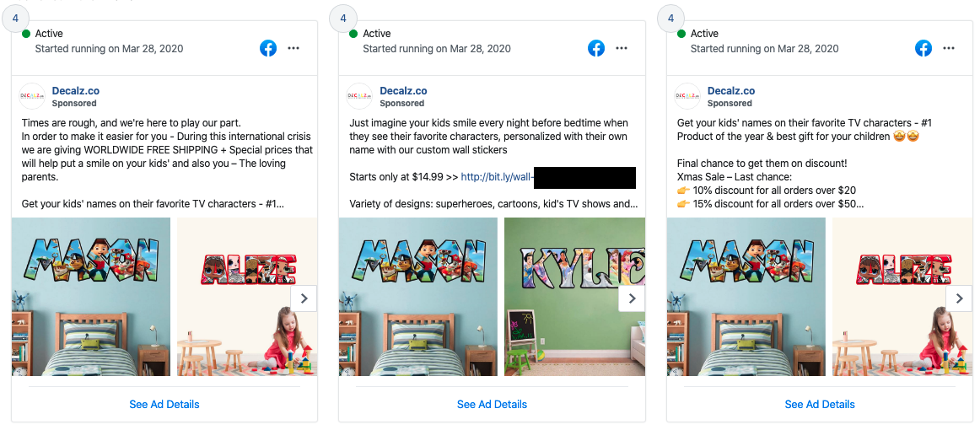Open MASON bedroom image in 'Just imagine' ad
This screenshot has height=430, width=980.
[419, 297]
